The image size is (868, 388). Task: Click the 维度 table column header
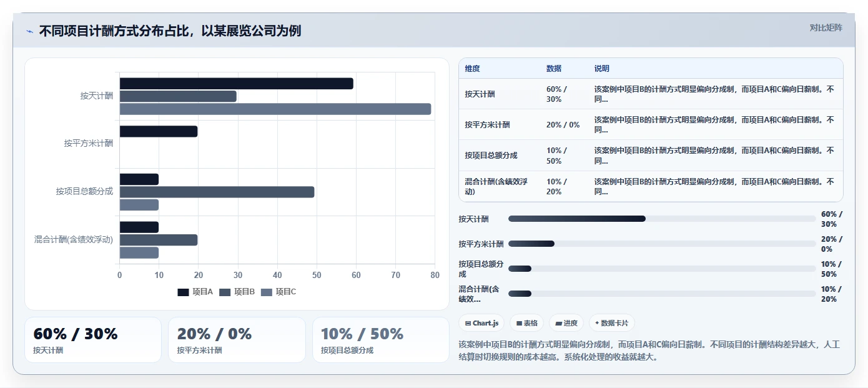(x=473, y=69)
